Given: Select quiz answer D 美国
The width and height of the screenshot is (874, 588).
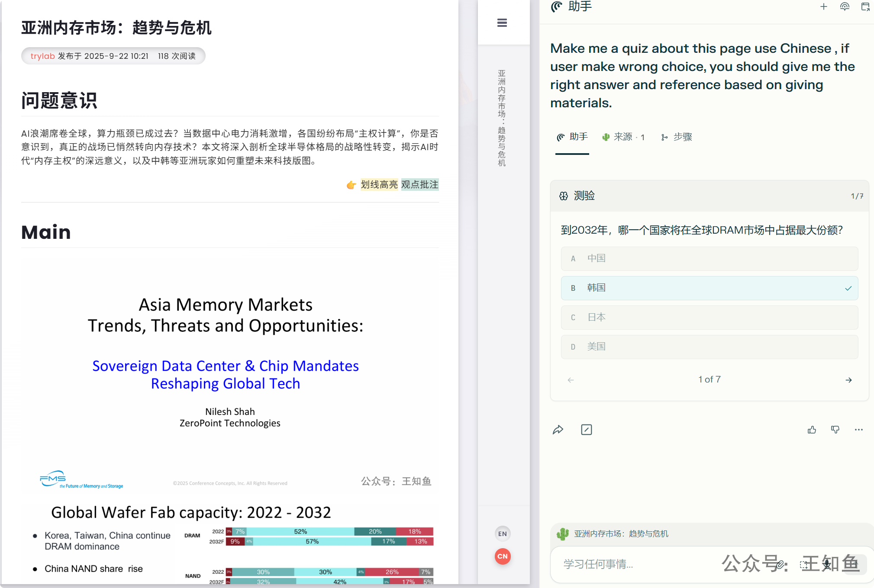Looking at the screenshot, I should click(709, 347).
